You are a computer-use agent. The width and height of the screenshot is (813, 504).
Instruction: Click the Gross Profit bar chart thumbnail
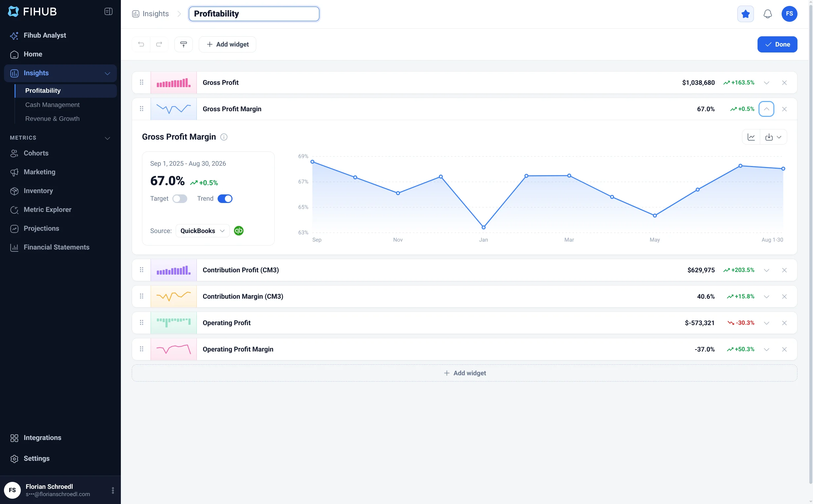[173, 83]
